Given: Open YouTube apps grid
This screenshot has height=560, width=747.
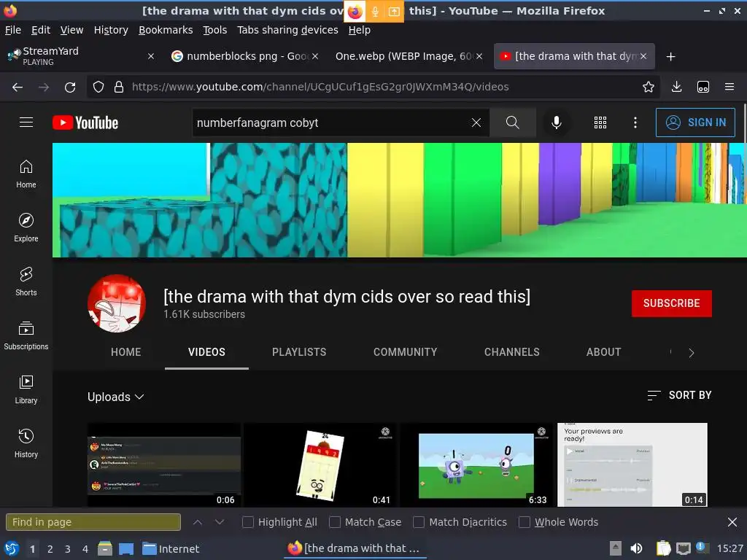Looking at the screenshot, I should (600, 122).
